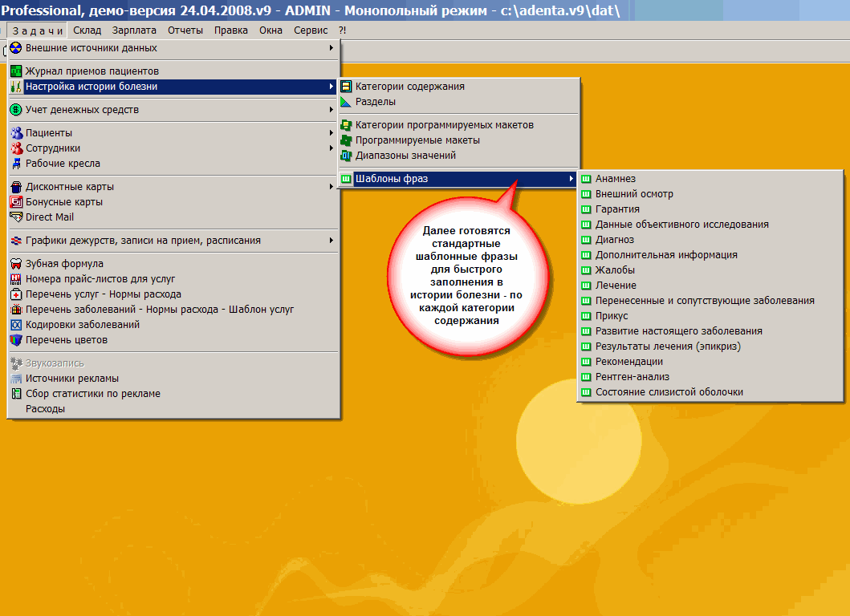Choose Диагноз from phrase templates
The height and width of the screenshot is (616, 850).
click(614, 240)
